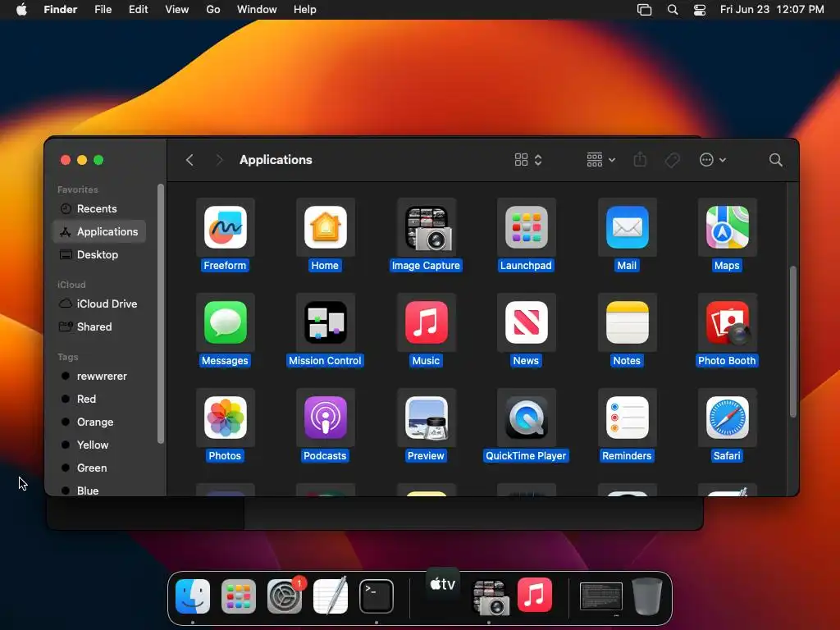The width and height of the screenshot is (840, 630).
Task: Select the Maps app icon
Action: coord(727,227)
